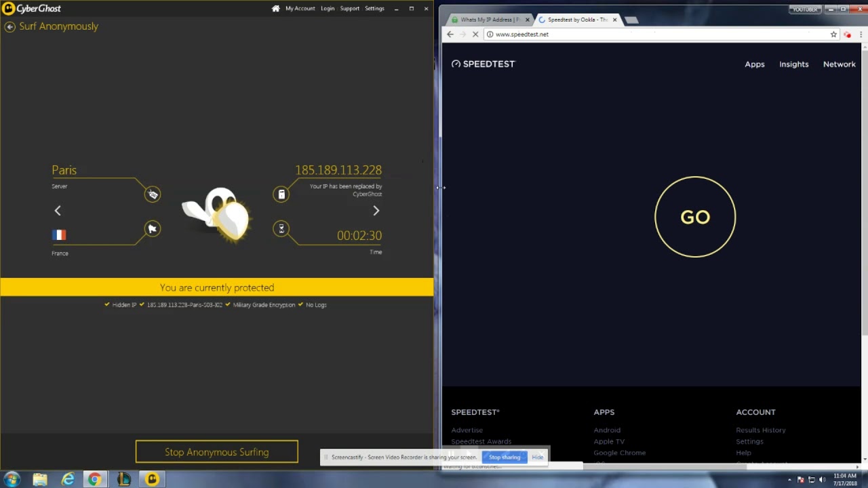This screenshot has width=868, height=488.
Task: Click the site info icon in address bar
Action: point(490,35)
